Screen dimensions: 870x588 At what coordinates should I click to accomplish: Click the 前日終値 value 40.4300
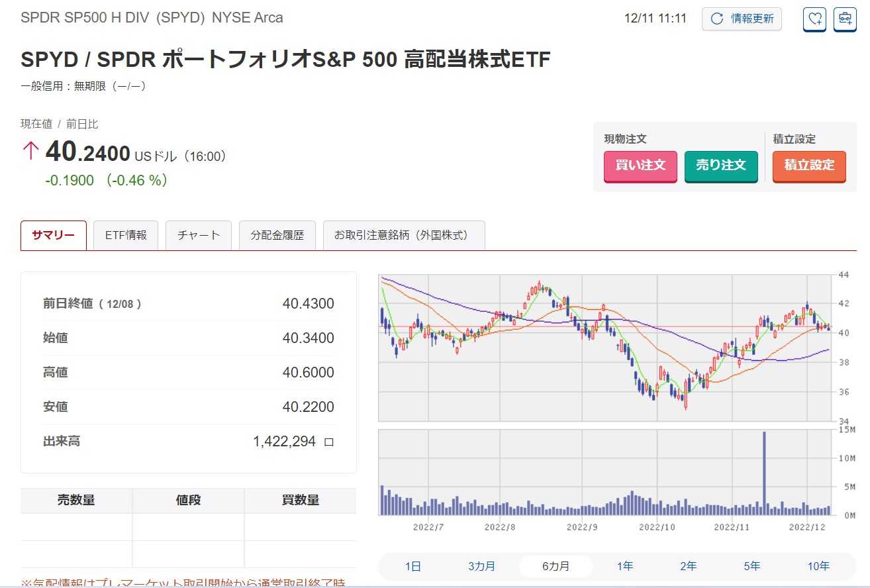308,304
